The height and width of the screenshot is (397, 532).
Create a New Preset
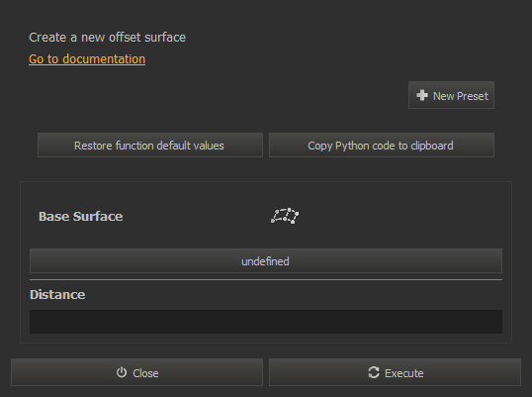(x=451, y=95)
